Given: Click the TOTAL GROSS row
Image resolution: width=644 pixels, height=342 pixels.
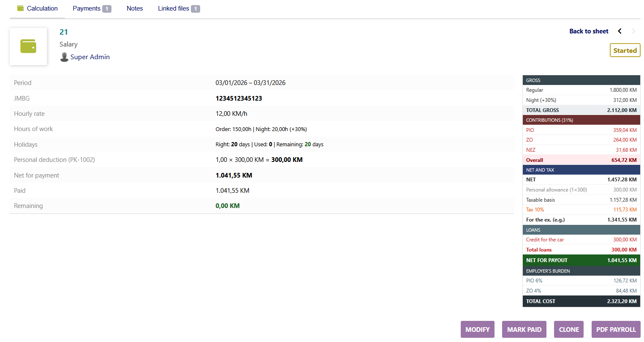Looking at the screenshot, I should [582, 110].
